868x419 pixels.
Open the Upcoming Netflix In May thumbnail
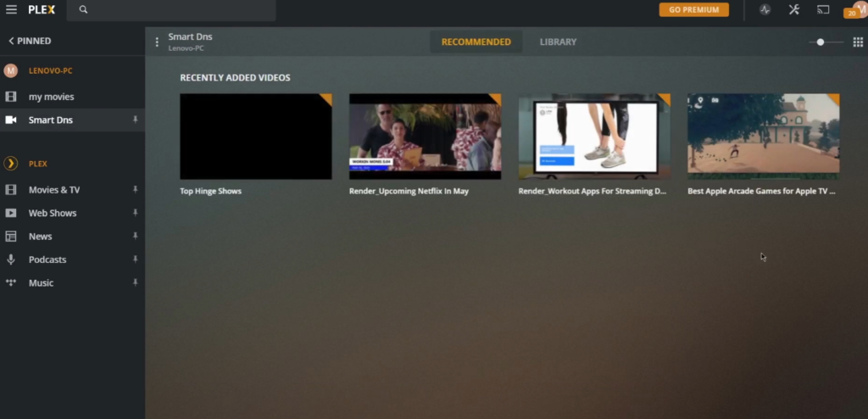426,137
